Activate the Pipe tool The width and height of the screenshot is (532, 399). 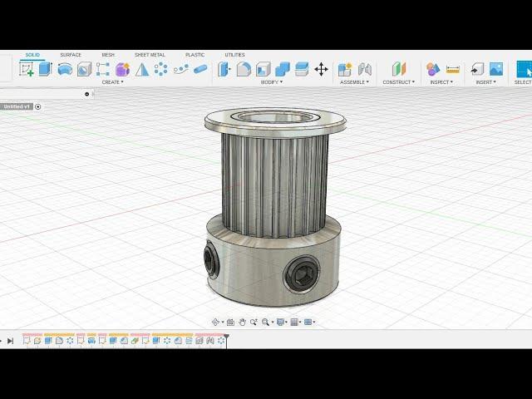[200, 69]
